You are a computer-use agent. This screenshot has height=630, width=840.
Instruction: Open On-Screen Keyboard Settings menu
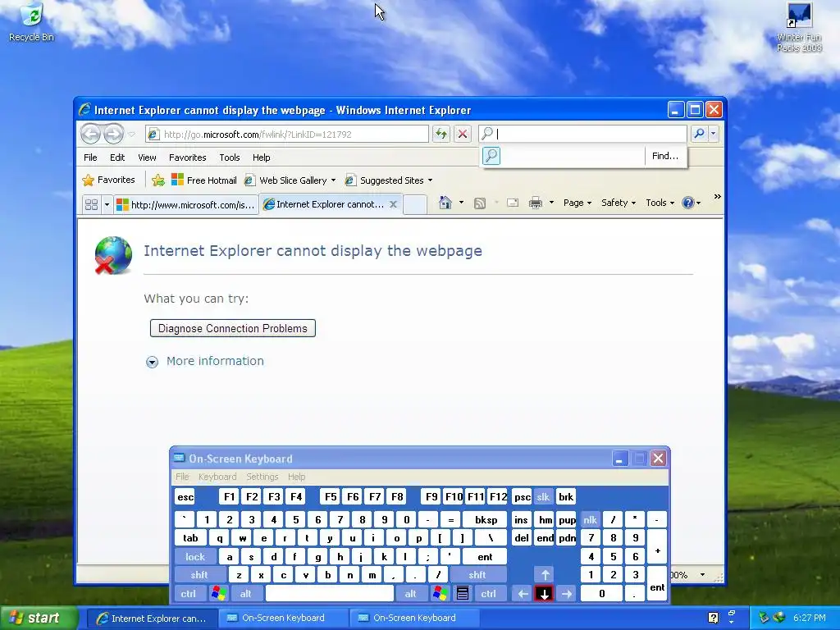[x=262, y=477]
